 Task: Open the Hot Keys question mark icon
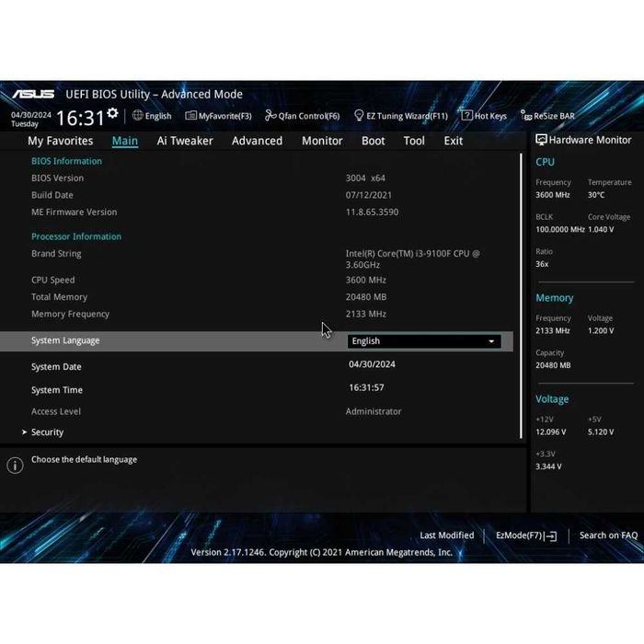point(466,115)
